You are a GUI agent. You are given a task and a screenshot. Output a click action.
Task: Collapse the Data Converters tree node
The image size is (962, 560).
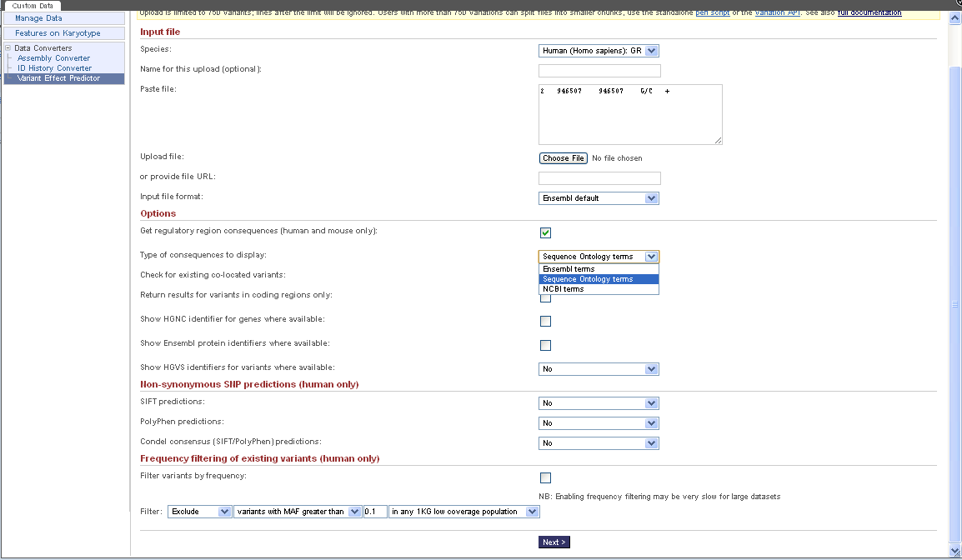point(8,48)
